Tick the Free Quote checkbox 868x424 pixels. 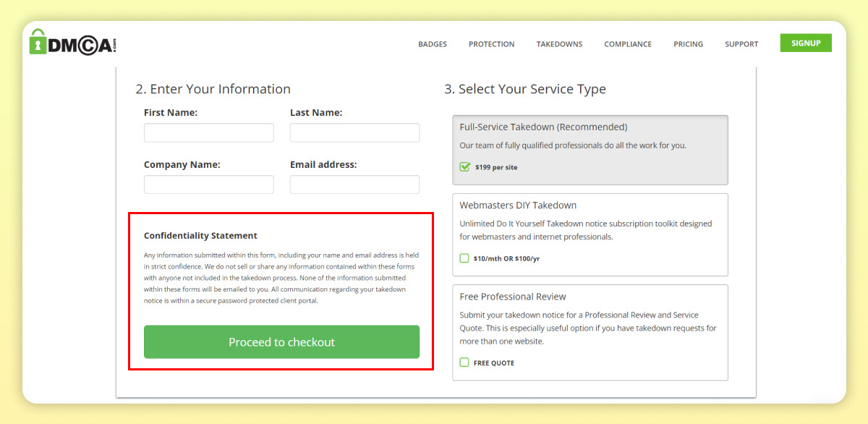tap(464, 362)
